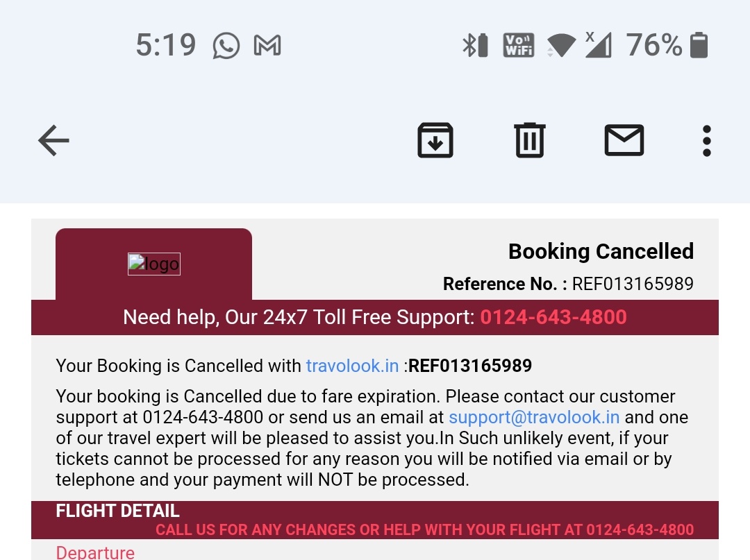Tap the Departure label
Viewport: 750px width, 560px height.
95,552
